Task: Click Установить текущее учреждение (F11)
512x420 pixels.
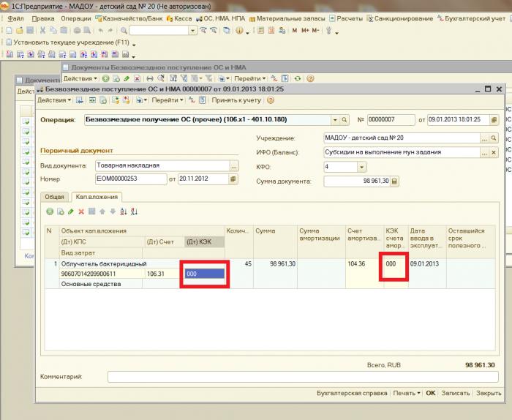Action: coord(68,42)
